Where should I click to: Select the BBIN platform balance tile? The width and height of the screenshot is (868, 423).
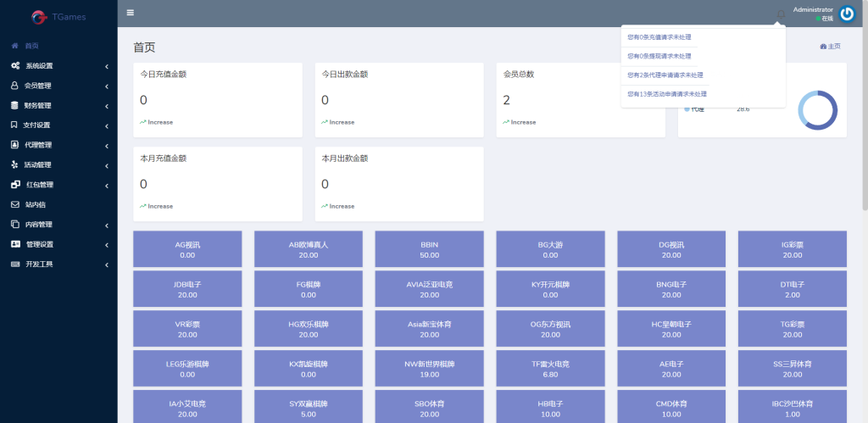429,249
